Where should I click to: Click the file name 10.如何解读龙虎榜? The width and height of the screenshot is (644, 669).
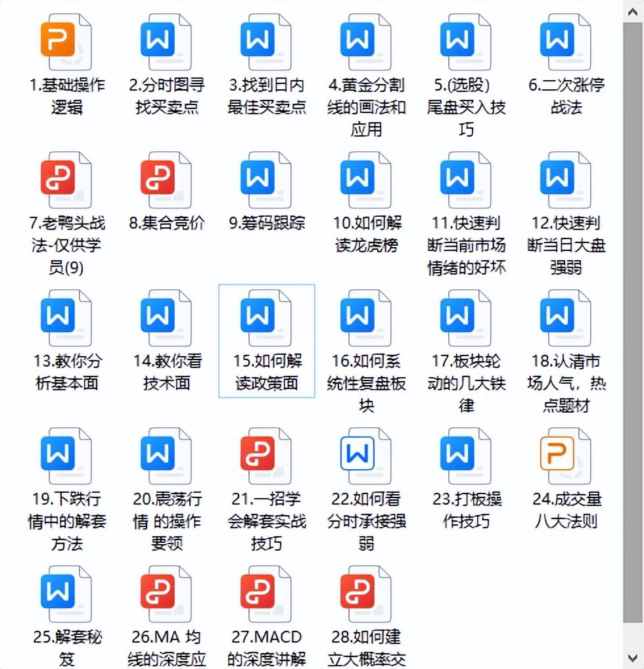point(367,234)
